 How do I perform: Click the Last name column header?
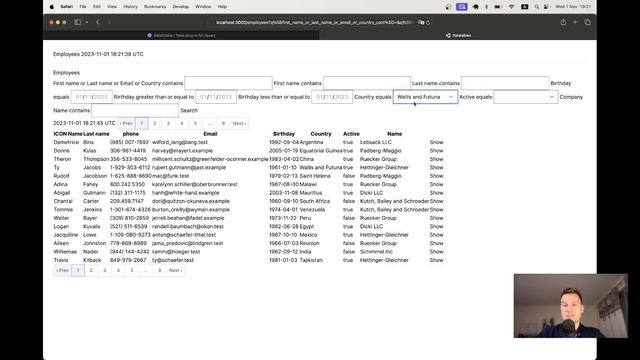pyautogui.click(x=96, y=134)
